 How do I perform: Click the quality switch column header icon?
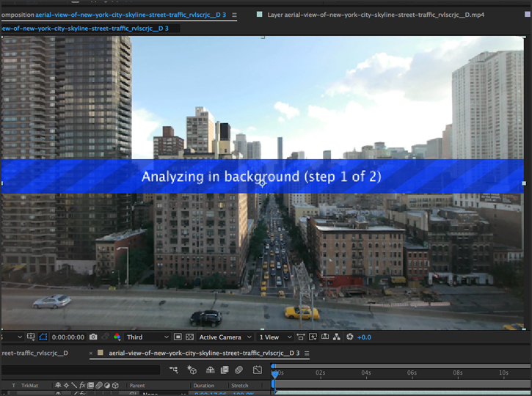point(74,385)
